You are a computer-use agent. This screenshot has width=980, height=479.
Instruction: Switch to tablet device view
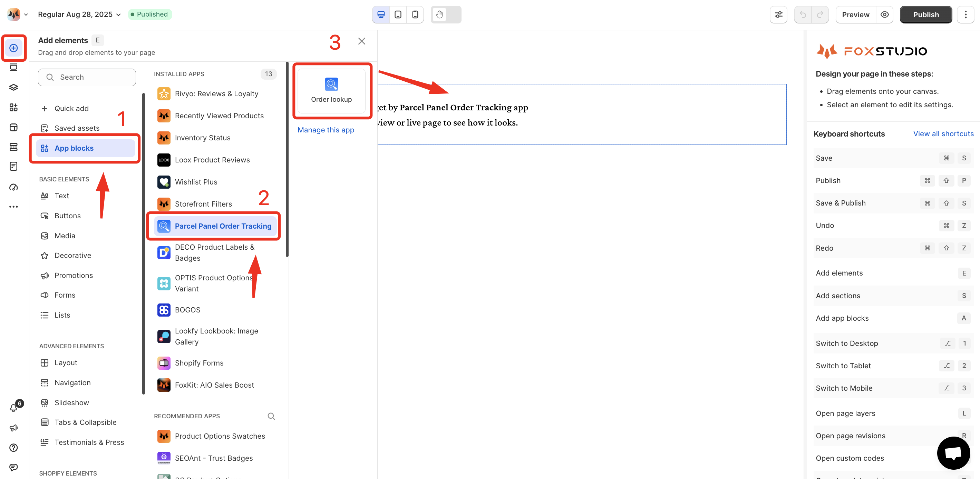point(398,15)
